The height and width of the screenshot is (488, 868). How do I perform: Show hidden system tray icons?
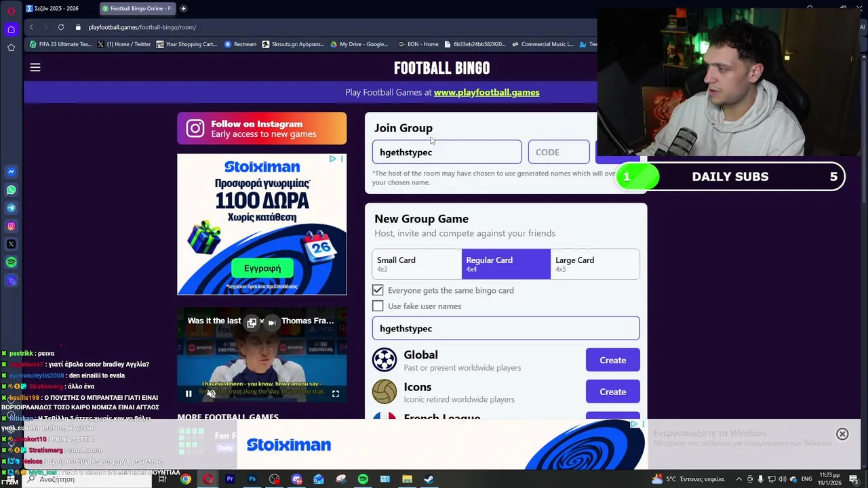(x=739, y=479)
